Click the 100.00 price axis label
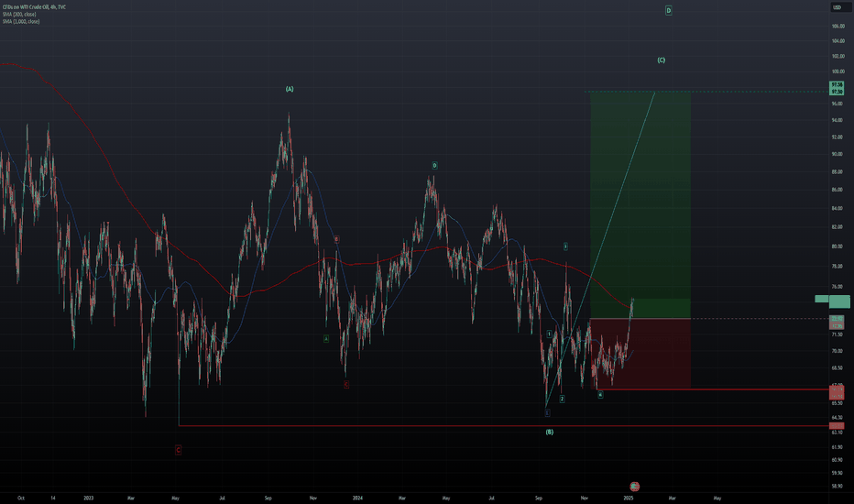854x504 pixels. point(838,71)
